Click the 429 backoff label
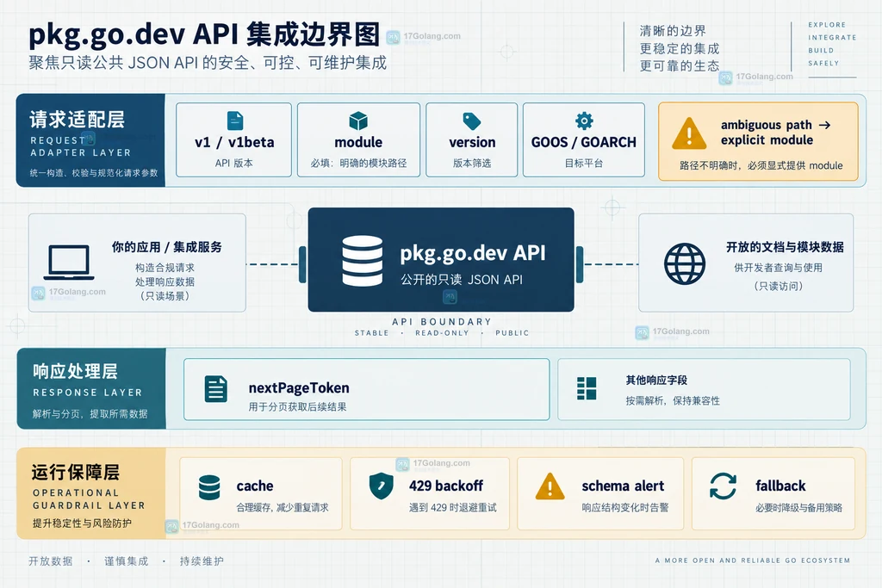 tap(446, 486)
